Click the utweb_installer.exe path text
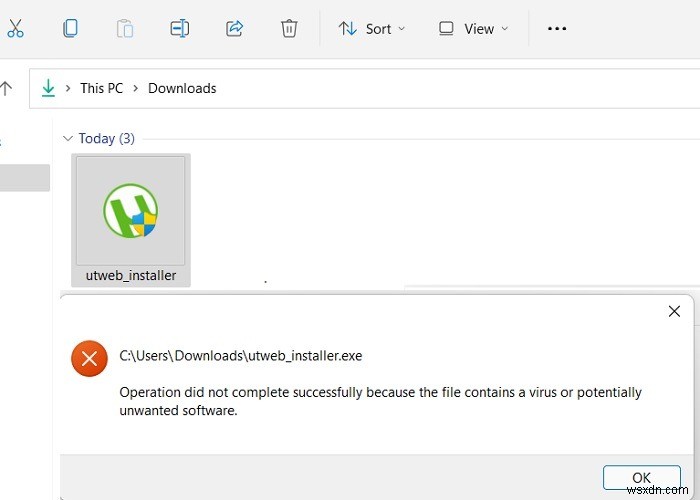 click(x=241, y=356)
